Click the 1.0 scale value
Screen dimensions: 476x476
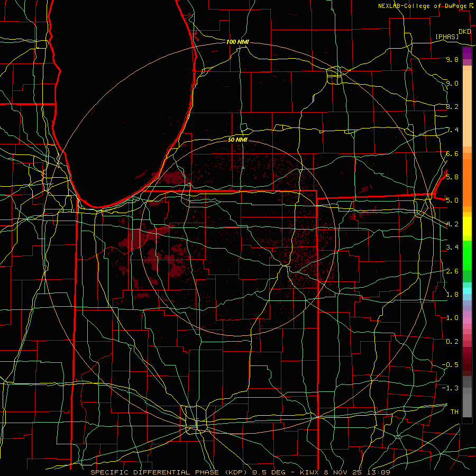(452, 318)
